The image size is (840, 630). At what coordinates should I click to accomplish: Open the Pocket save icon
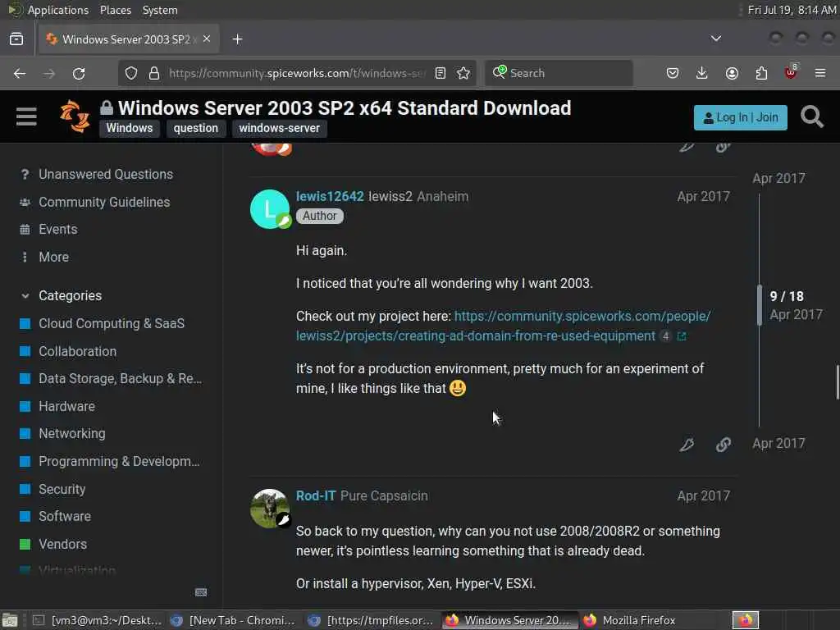(673, 73)
